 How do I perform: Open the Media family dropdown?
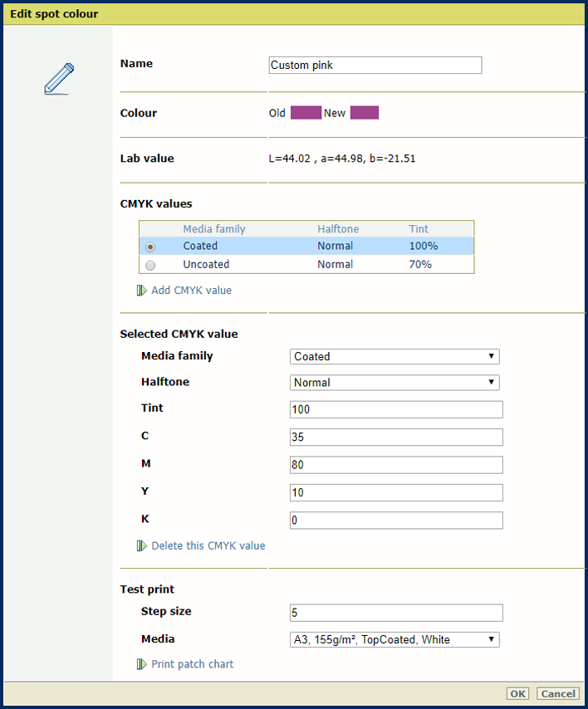pyautogui.click(x=394, y=356)
